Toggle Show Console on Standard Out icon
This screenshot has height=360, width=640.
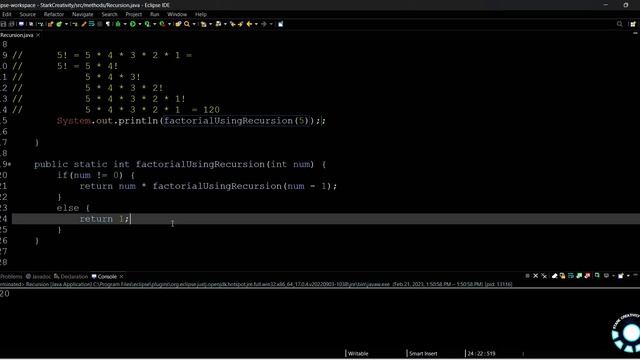[x=579, y=276]
